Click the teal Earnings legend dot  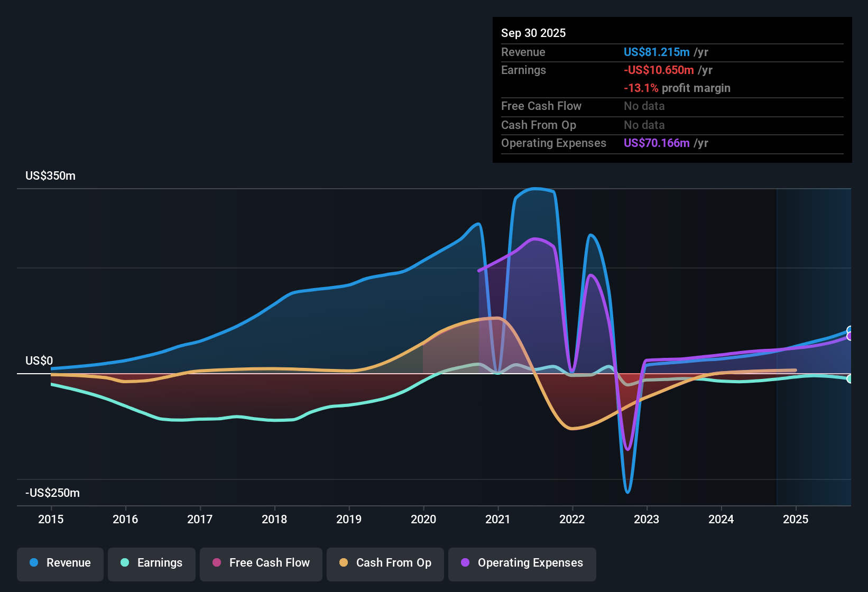click(x=125, y=563)
